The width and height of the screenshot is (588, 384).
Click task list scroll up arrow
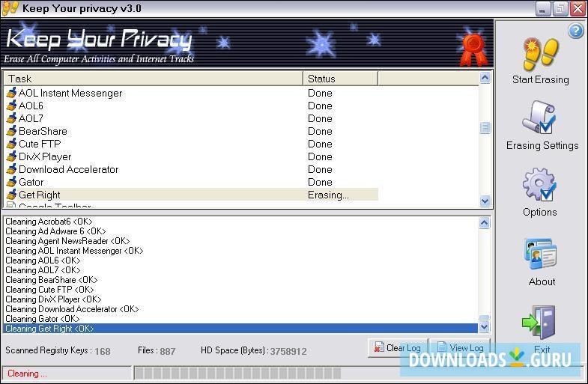pos(485,78)
